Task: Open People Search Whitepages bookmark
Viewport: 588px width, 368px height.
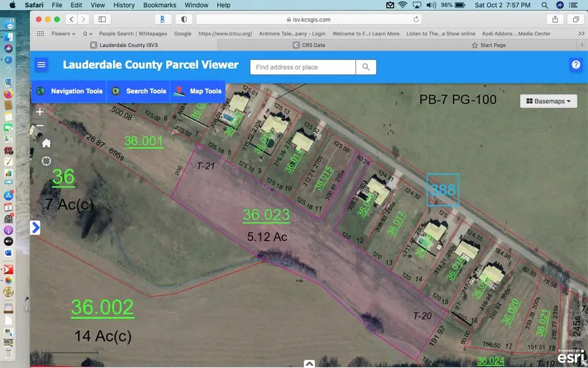Action: coord(133,33)
